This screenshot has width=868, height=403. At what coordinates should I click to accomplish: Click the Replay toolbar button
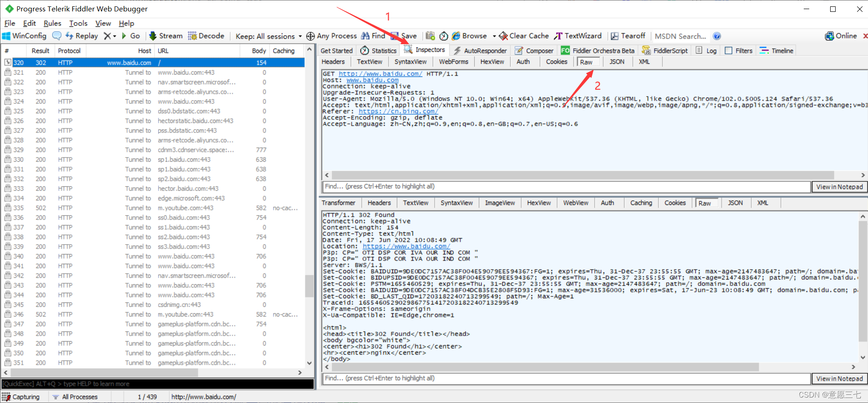click(82, 36)
